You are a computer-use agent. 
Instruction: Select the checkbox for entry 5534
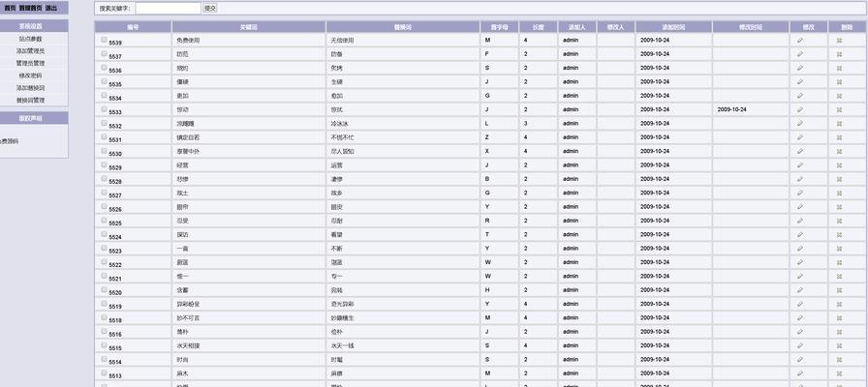[x=104, y=96]
